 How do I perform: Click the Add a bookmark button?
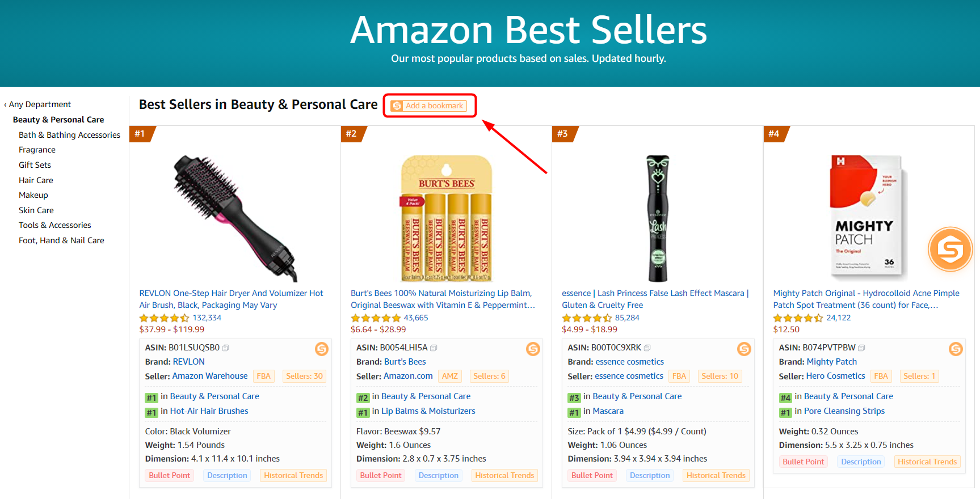tap(429, 106)
